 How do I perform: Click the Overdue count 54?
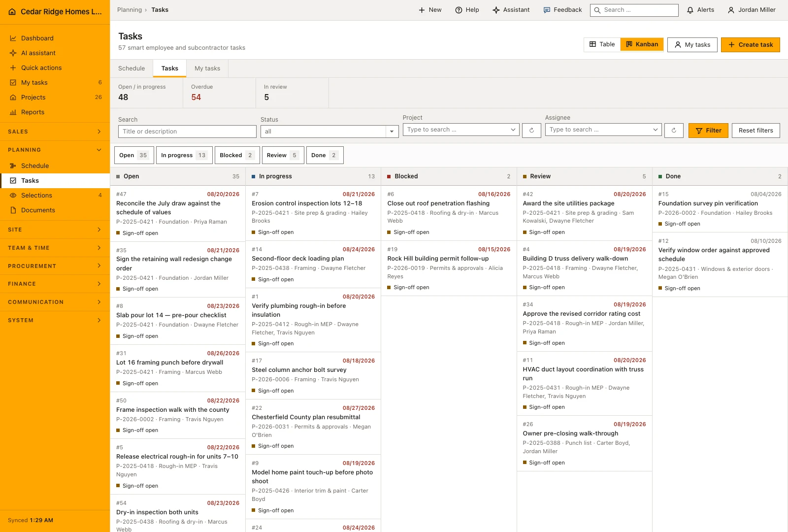point(196,98)
